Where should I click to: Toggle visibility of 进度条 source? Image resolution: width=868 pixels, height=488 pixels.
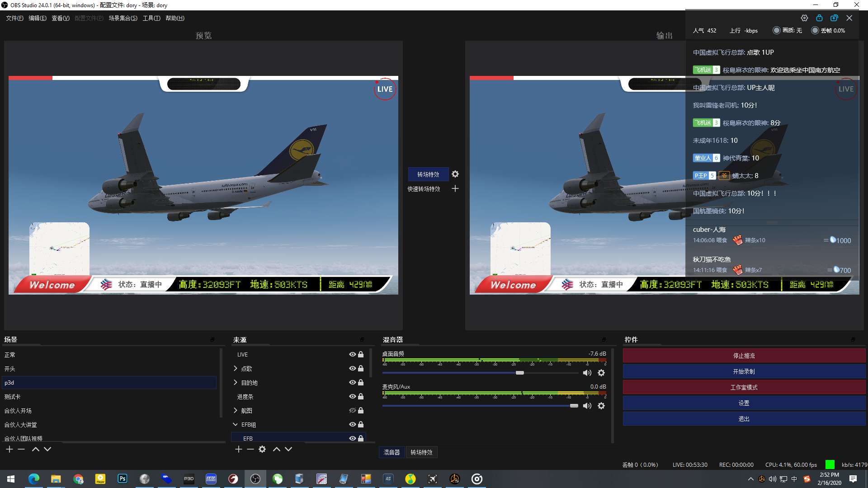[353, 397]
